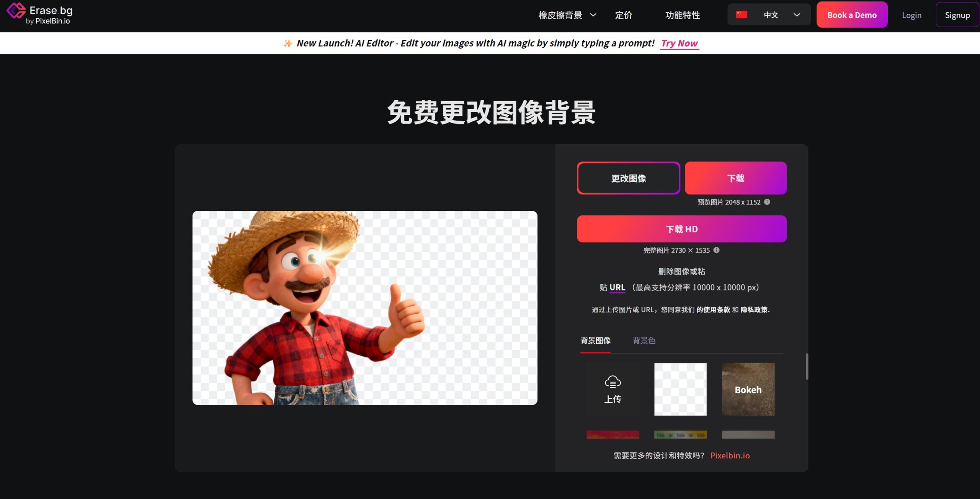The width and height of the screenshot is (980, 499).
Task: Select the 更改图像 toggle option
Action: 628,178
